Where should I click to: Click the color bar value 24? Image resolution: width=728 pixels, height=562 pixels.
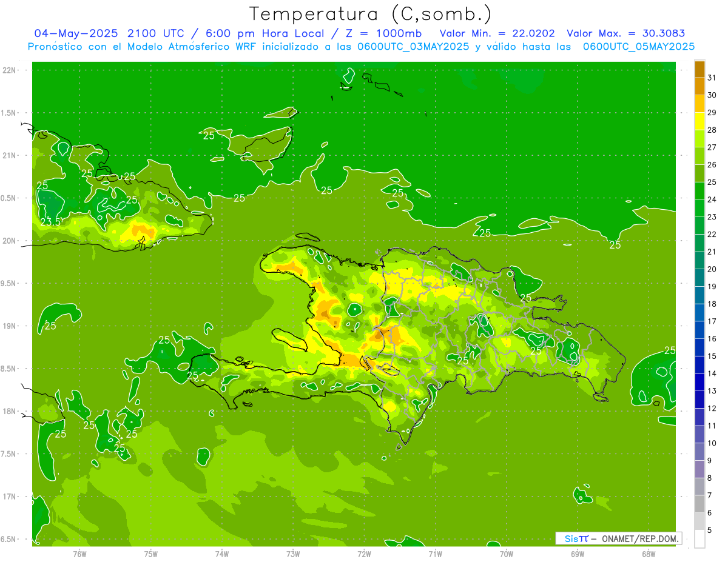click(712, 199)
